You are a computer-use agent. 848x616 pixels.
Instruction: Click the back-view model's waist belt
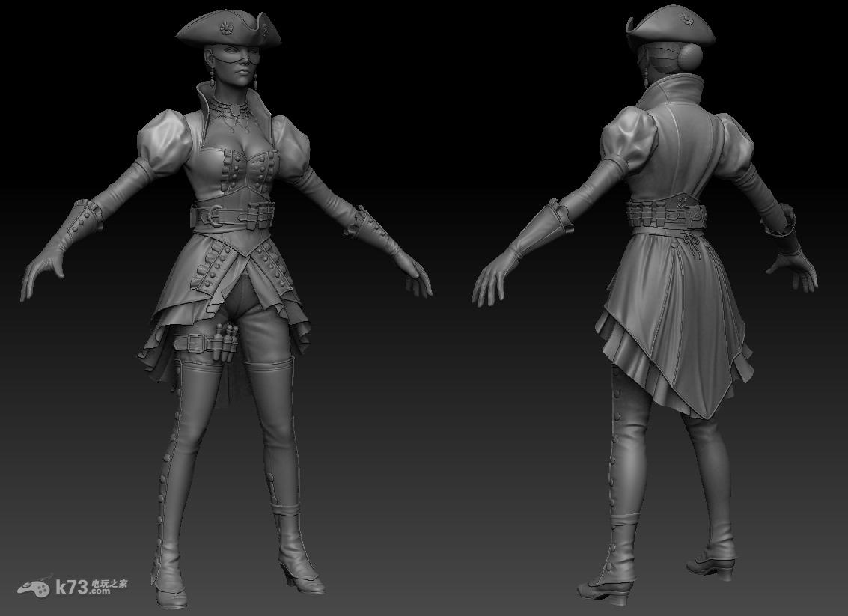pos(666,215)
